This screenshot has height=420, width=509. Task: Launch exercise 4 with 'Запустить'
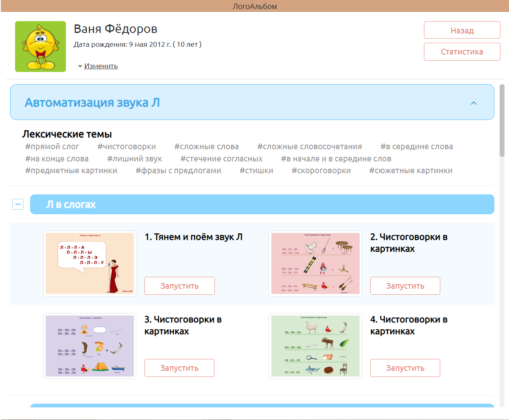405,368
